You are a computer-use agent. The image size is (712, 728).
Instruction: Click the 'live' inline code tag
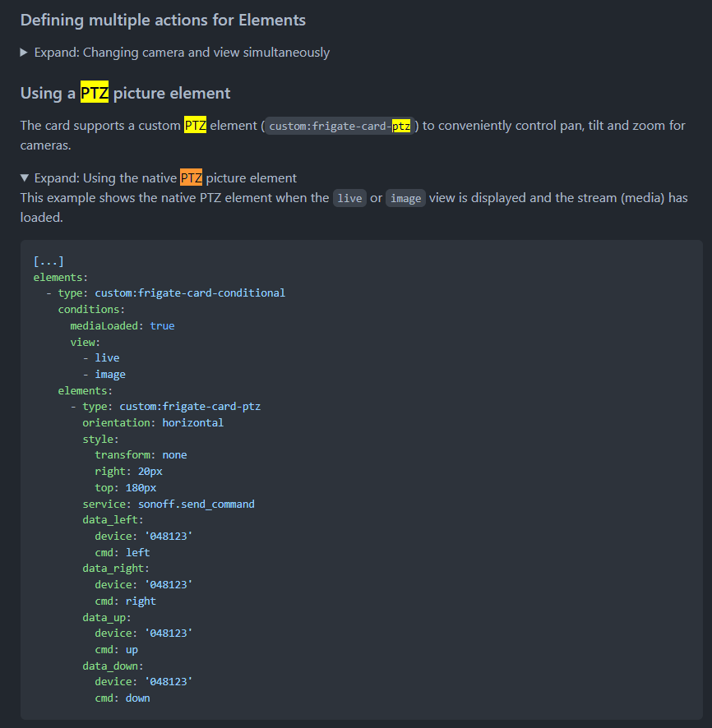(x=349, y=198)
